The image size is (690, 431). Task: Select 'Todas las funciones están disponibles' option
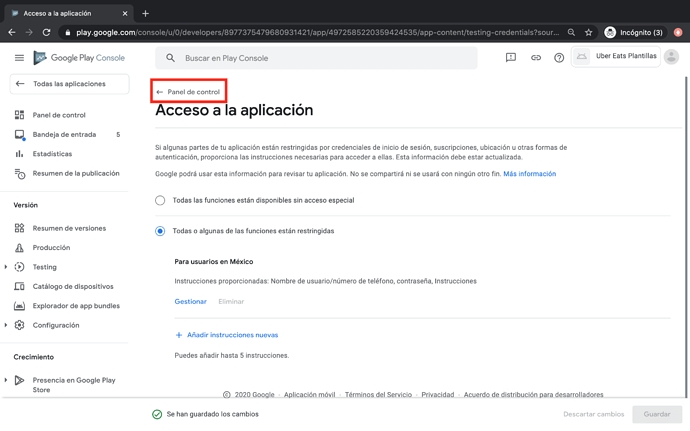pos(160,200)
